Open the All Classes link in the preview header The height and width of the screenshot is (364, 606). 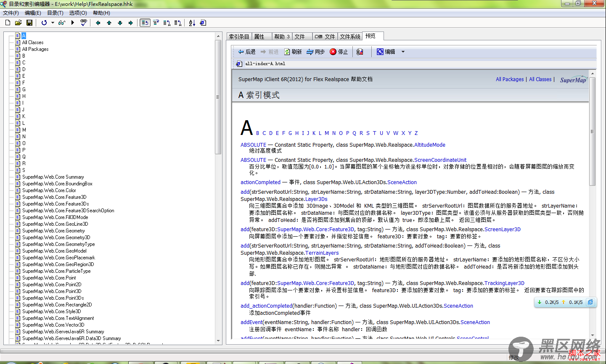[x=540, y=79]
